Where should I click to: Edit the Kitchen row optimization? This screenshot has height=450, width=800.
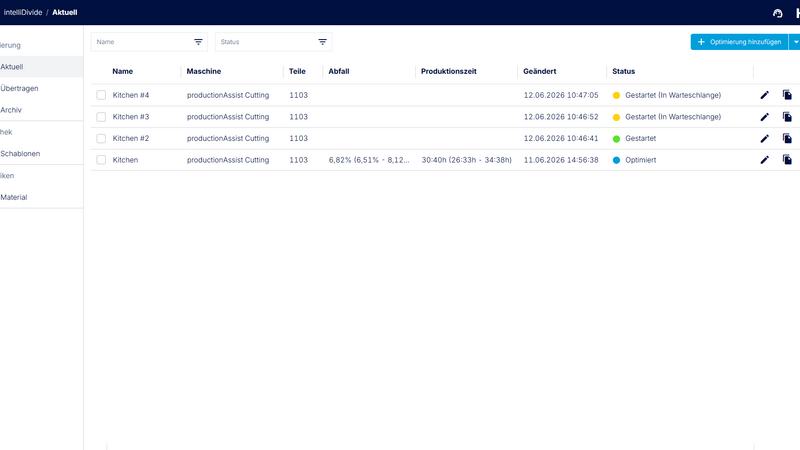tap(764, 160)
